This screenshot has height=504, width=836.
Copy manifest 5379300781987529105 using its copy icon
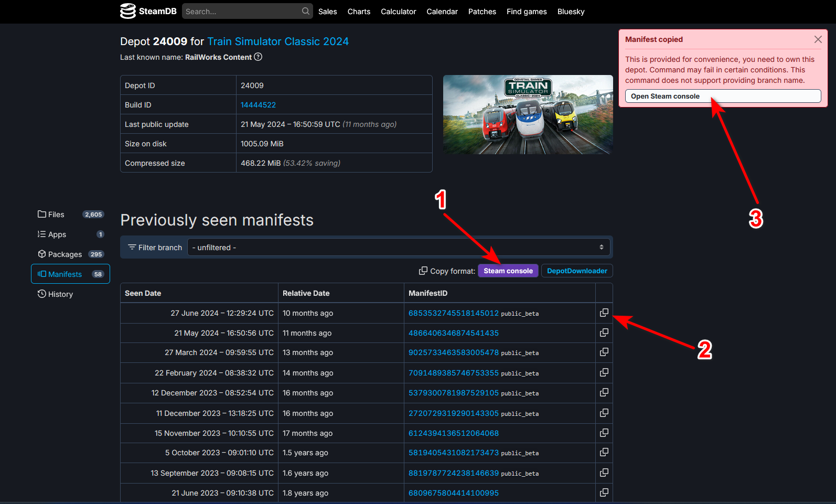click(x=604, y=392)
